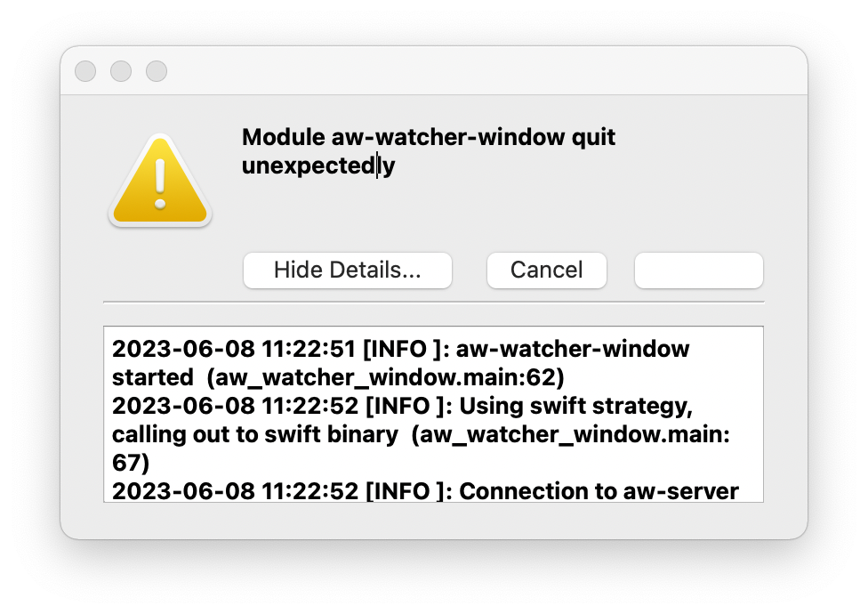Close the dialog with the leftmost gray window button
The image size is (868, 614).
(x=85, y=71)
